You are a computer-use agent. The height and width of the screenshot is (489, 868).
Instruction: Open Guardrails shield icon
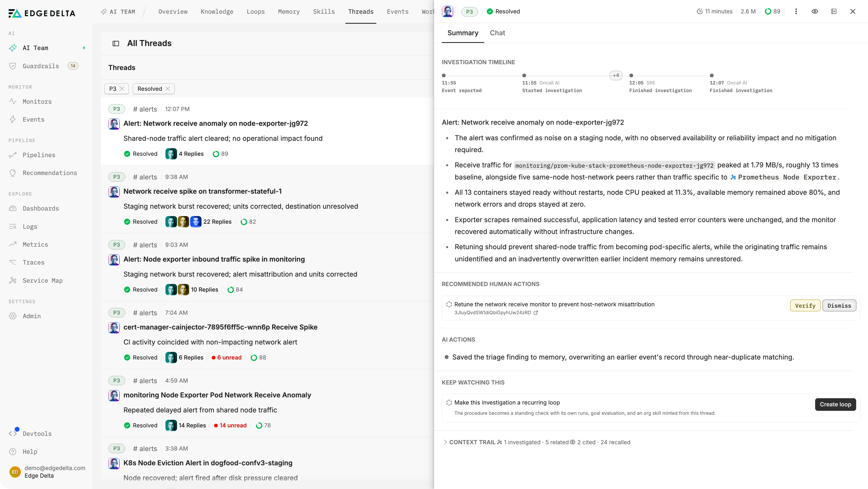[13, 66]
